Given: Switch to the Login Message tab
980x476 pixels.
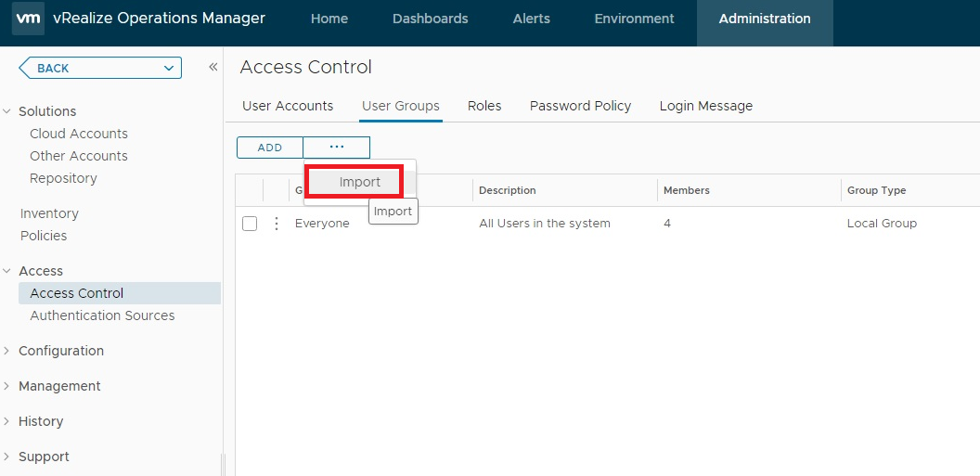Looking at the screenshot, I should click(706, 106).
